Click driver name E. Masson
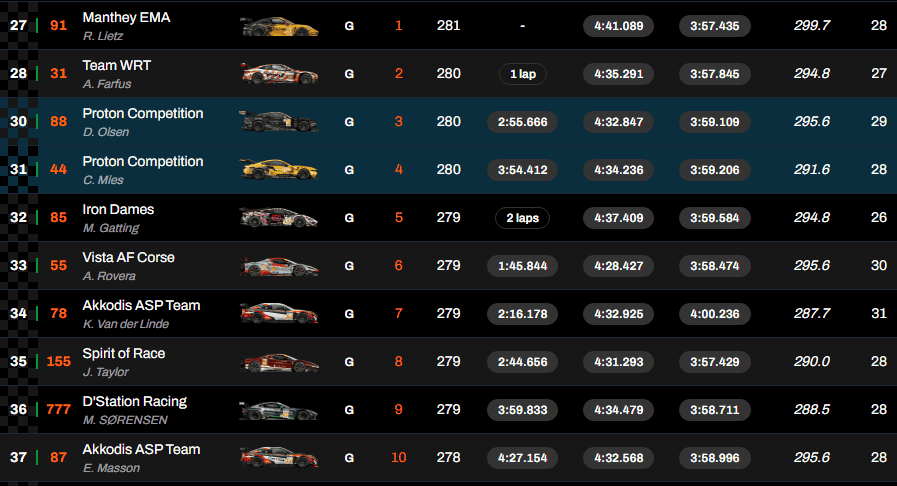This screenshot has width=897, height=486. click(112, 468)
